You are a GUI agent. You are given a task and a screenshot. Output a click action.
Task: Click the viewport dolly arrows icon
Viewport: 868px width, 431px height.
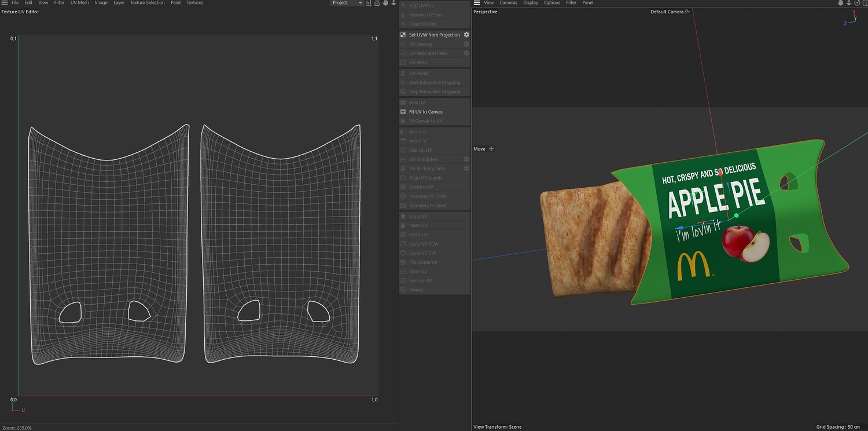[x=848, y=3]
